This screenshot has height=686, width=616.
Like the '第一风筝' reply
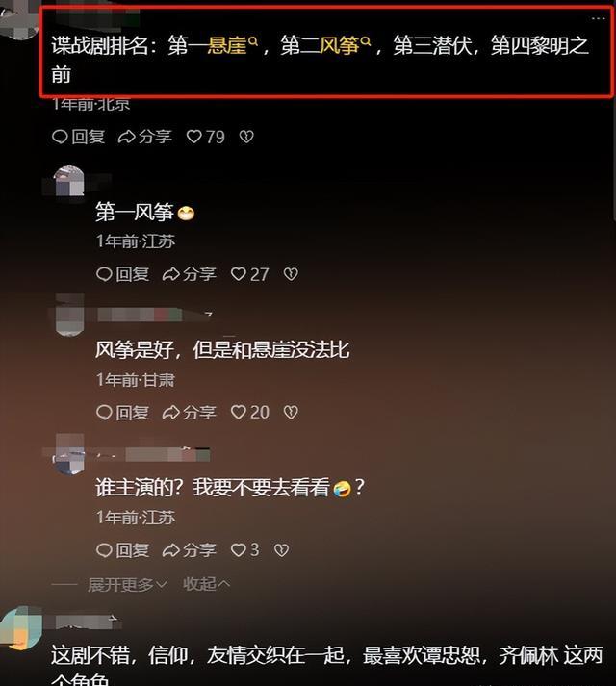point(249,274)
